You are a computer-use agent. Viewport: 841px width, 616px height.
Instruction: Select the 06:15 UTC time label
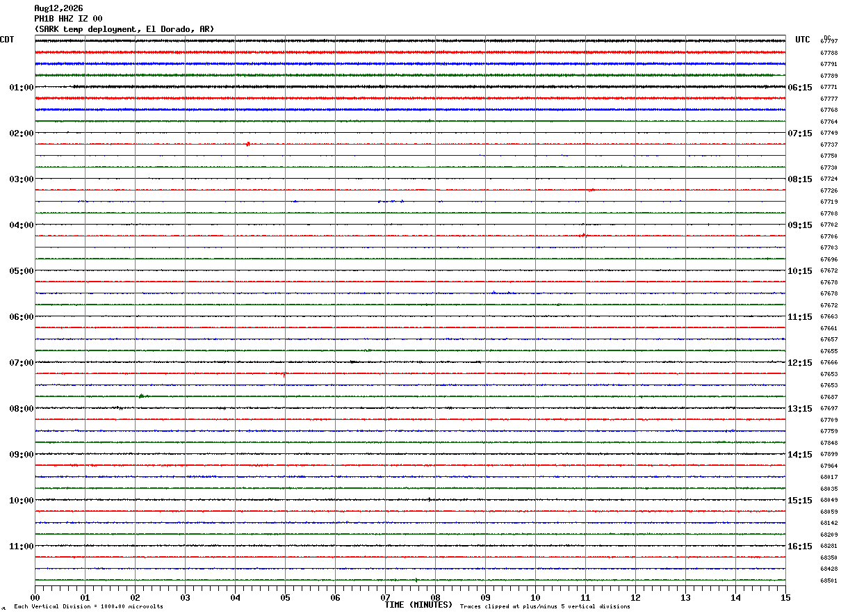pyautogui.click(x=800, y=88)
